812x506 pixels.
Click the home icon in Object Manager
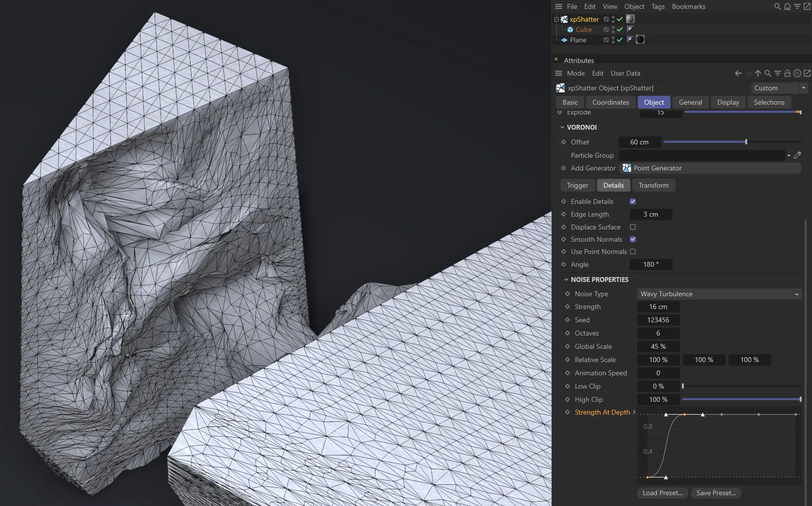pos(787,6)
